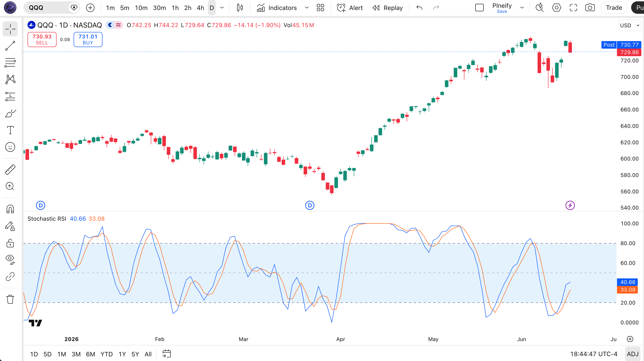This screenshot has width=644, height=361.
Task: Click the lightning event marker near June
Action: pos(570,206)
